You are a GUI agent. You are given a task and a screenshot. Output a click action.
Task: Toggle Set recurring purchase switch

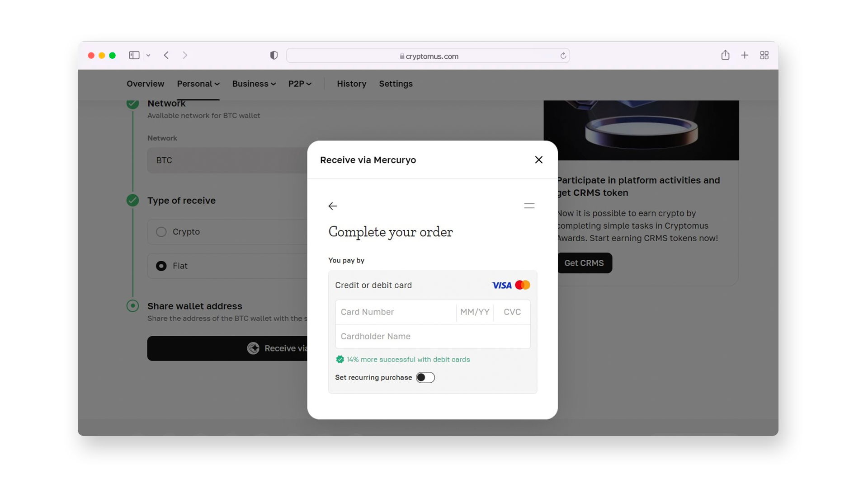[x=425, y=377]
